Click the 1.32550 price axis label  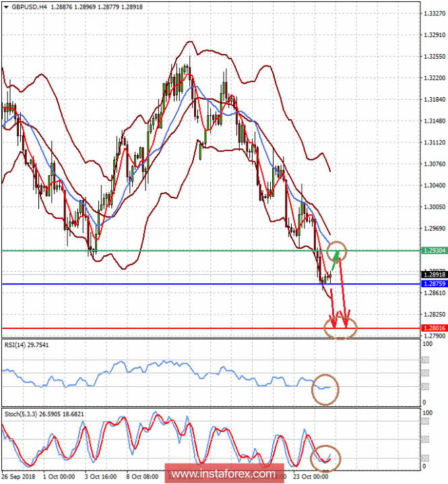point(435,57)
